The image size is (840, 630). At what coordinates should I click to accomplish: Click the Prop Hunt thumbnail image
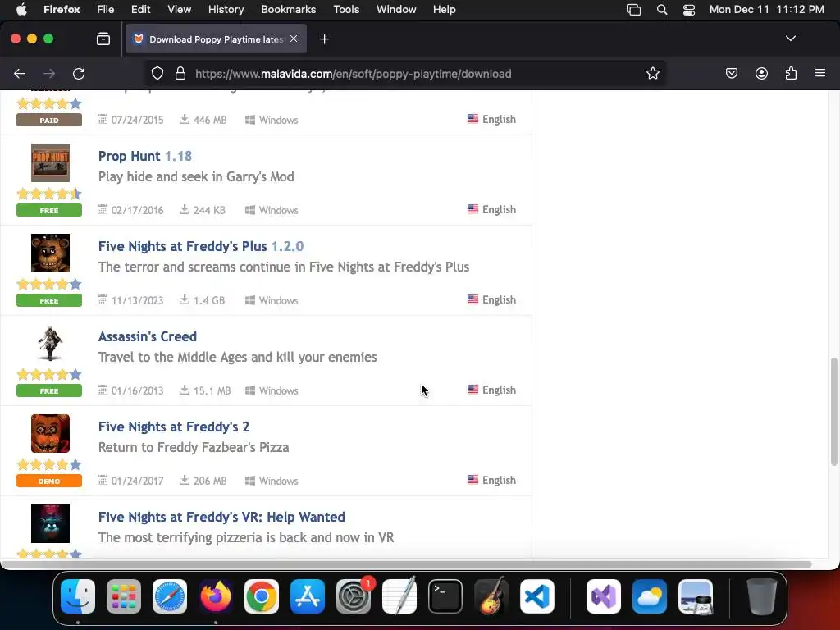(50, 163)
